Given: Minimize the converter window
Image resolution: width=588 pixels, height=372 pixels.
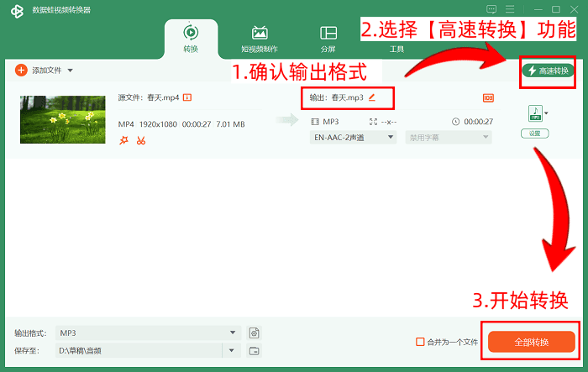Looking at the screenshot, I should coord(538,9).
